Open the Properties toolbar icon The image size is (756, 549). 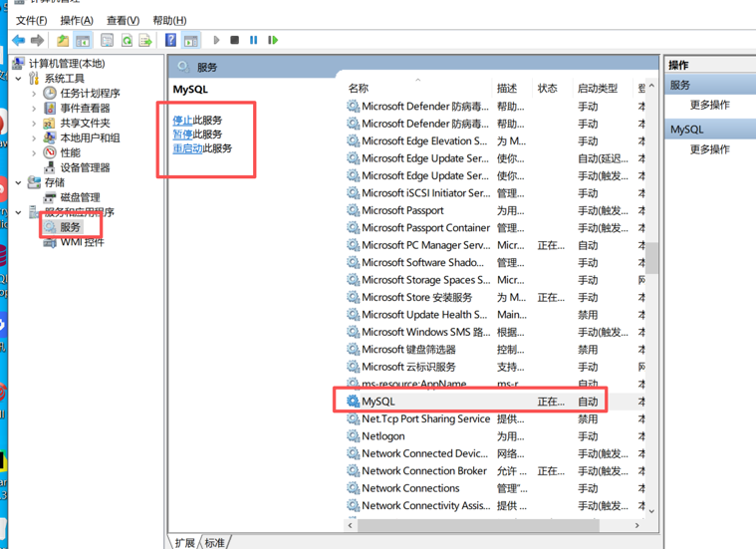(x=107, y=41)
